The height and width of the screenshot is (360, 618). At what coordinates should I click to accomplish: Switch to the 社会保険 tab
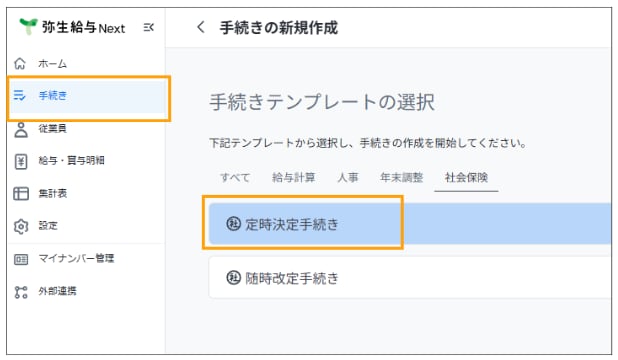click(466, 177)
